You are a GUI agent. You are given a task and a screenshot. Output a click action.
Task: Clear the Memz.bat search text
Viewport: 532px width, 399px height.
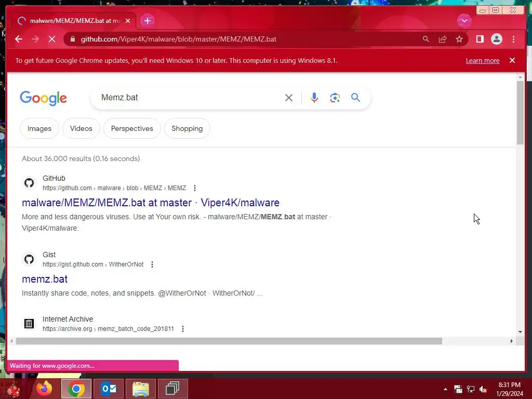tap(289, 98)
